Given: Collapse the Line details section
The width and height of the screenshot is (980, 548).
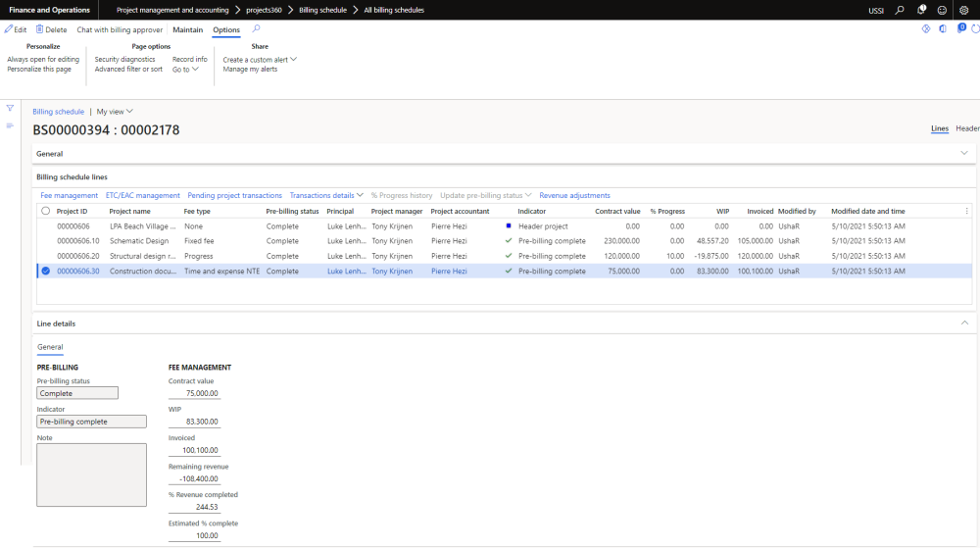Looking at the screenshot, I should click(964, 323).
